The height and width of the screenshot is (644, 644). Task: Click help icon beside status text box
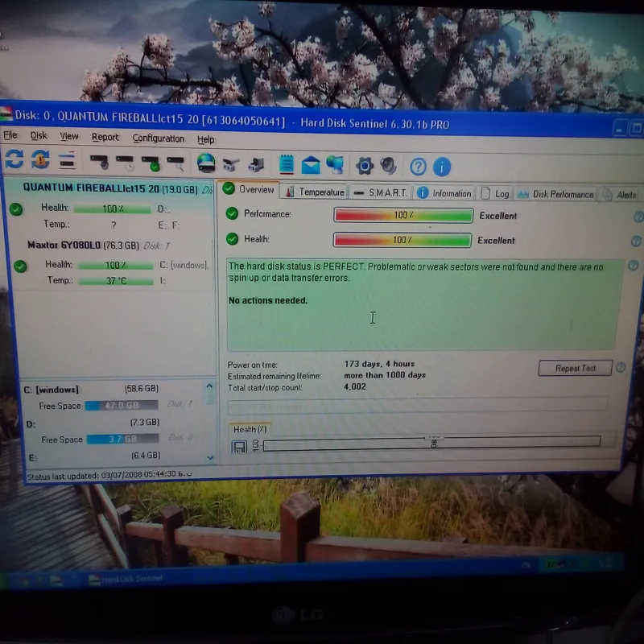click(x=634, y=266)
